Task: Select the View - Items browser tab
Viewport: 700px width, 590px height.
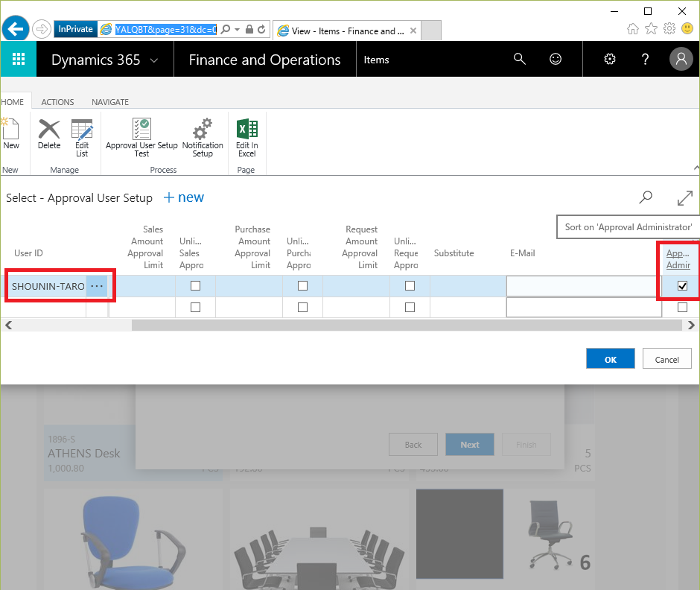Action: coord(346,31)
